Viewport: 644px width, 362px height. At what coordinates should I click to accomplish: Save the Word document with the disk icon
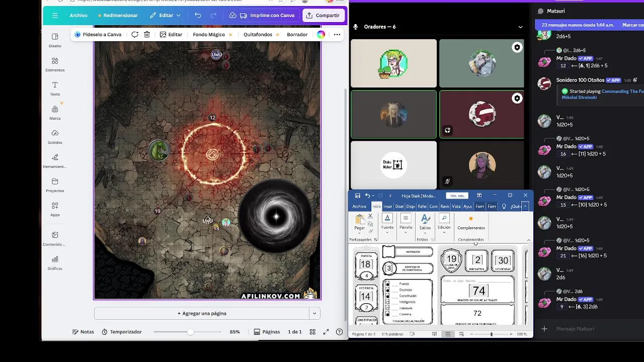coord(358,196)
